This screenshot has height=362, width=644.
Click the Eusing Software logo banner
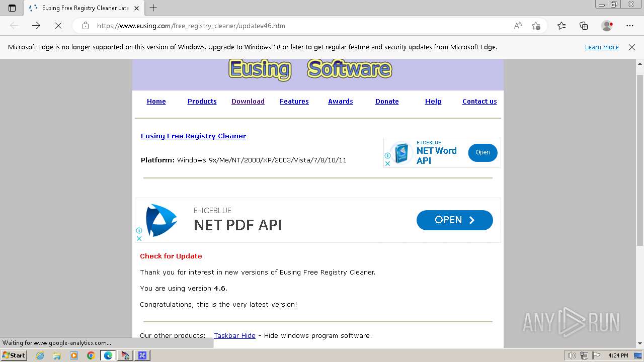coord(310,70)
